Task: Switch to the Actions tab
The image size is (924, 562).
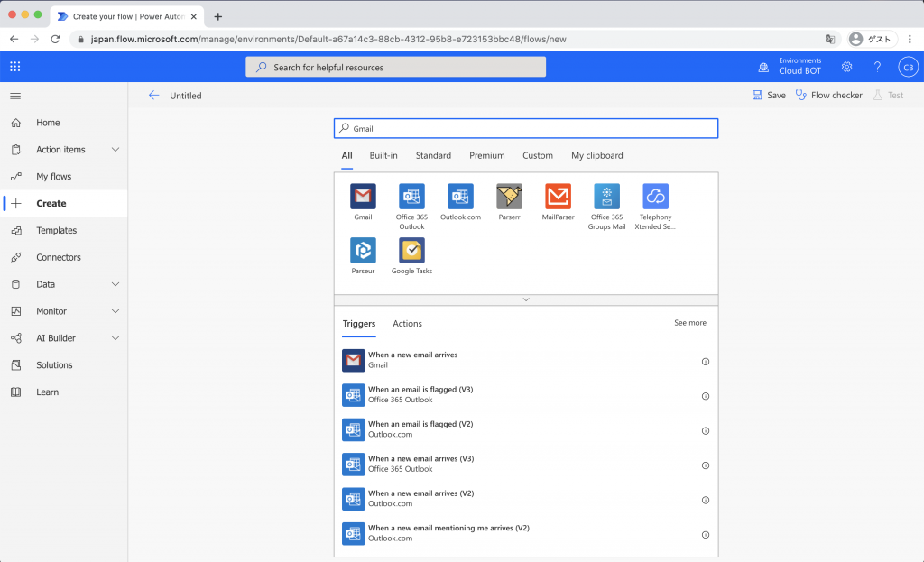Action: point(407,324)
